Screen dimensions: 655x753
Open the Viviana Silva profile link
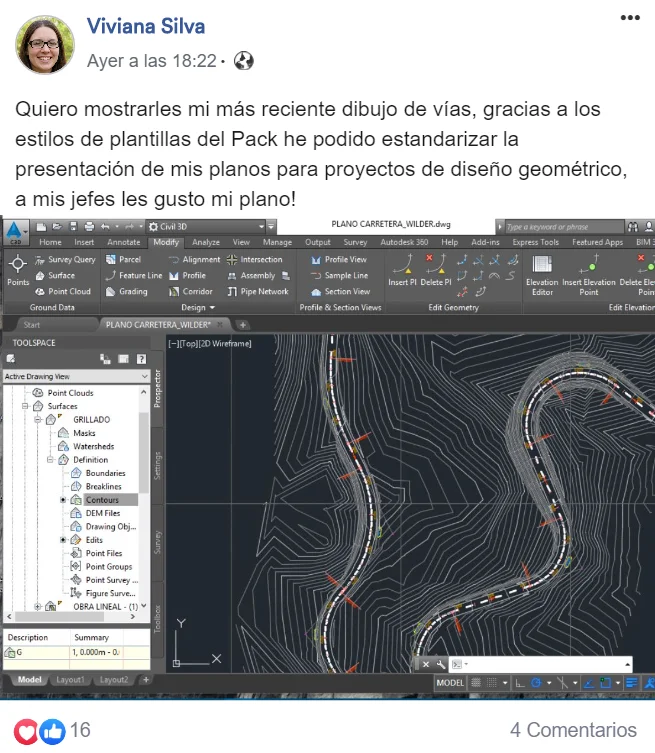pyautogui.click(x=146, y=26)
